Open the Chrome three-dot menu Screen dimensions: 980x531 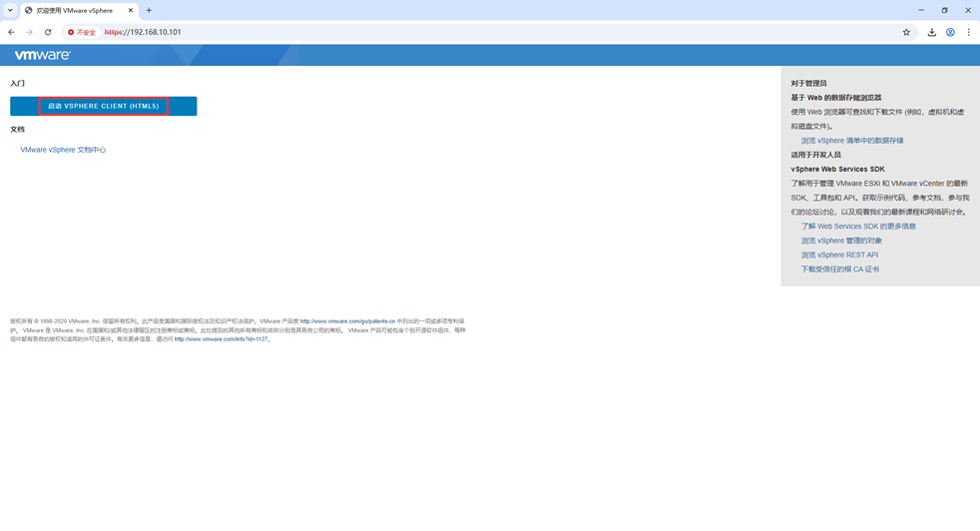[x=968, y=32]
